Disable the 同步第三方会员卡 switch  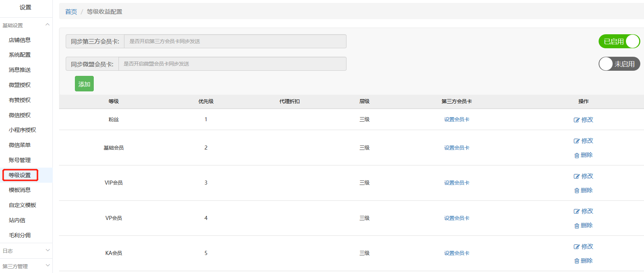click(619, 41)
